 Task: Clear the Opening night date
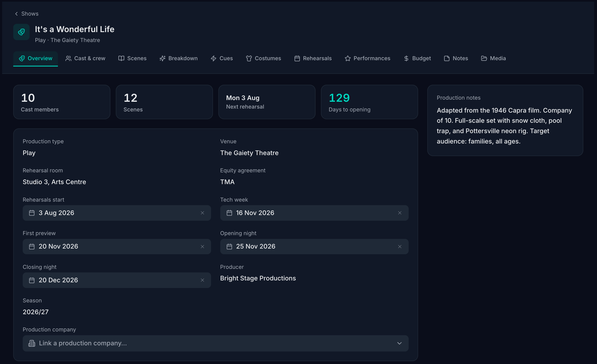tap(400, 247)
